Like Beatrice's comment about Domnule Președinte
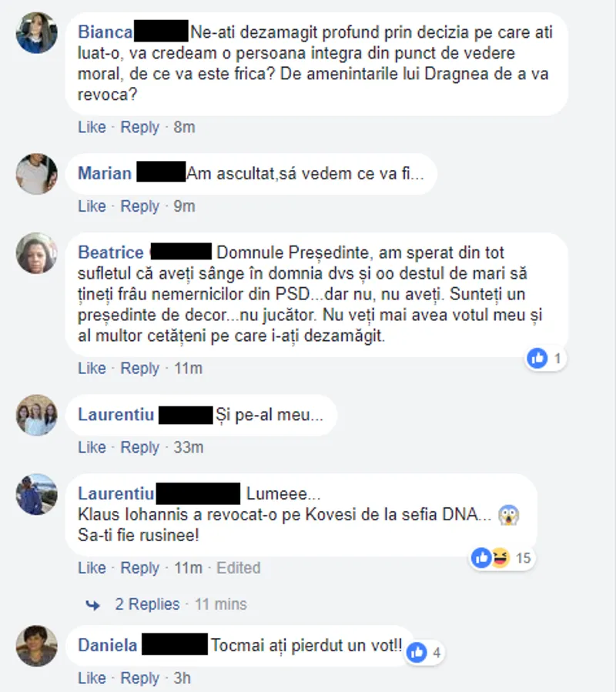This screenshot has height=692, width=616. tap(92, 368)
